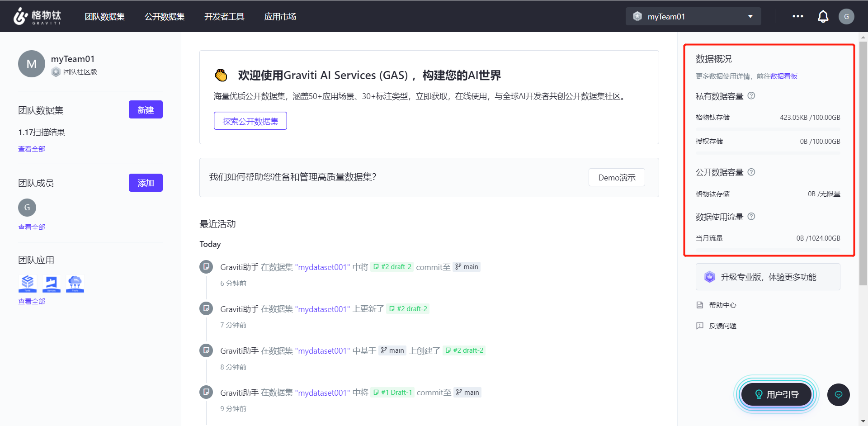Click the scrollbar up arrow
868x426 pixels.
pyautogui.click(x=863, y=36)
